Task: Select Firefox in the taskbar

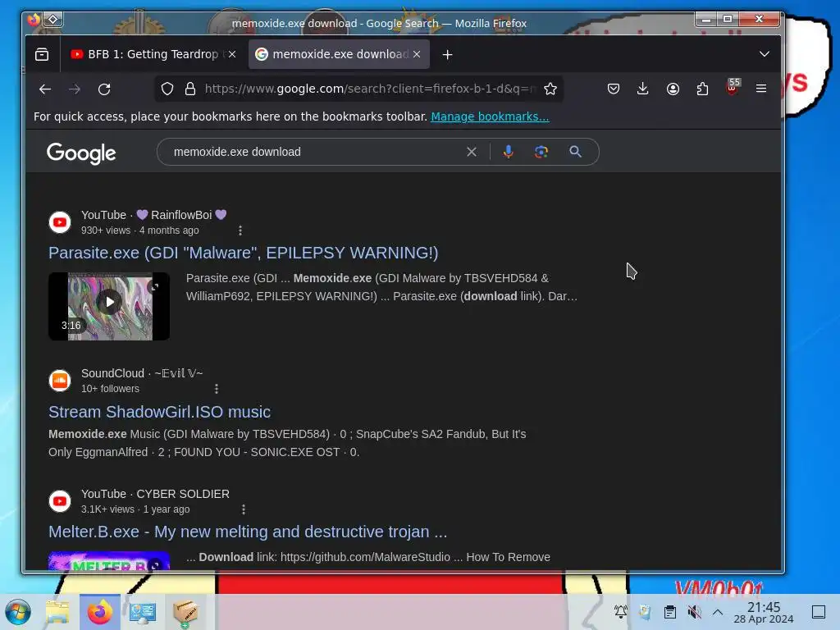Action: coord(100,612)
